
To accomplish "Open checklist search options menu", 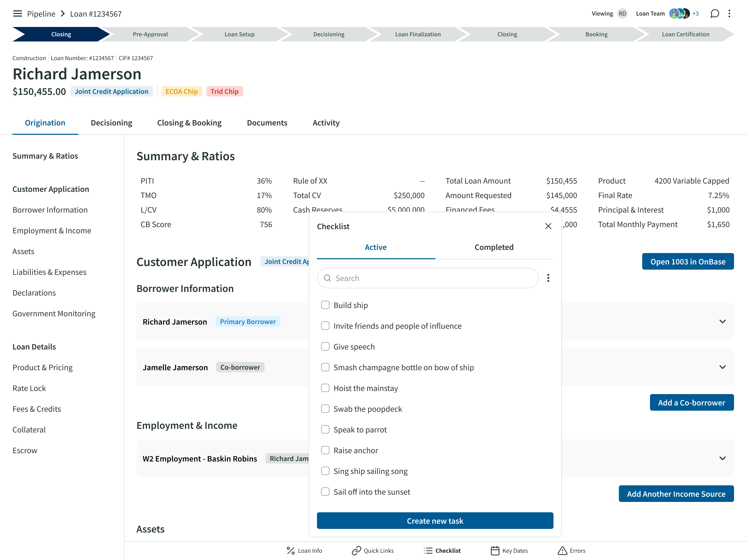I will (x=548, y=278).
